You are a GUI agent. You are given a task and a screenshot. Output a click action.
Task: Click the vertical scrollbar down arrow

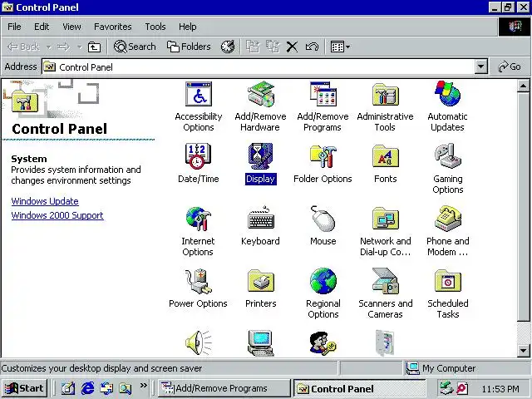tap(523, 351)
